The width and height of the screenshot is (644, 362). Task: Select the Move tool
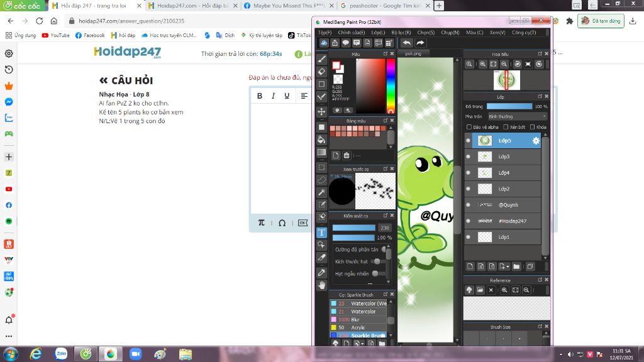click(x=322, y=111)
